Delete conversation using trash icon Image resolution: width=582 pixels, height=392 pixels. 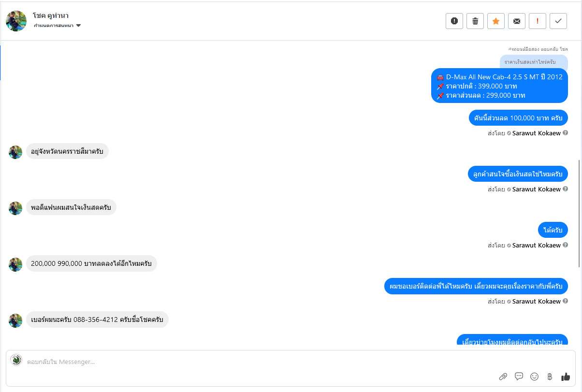pos(475,21)
